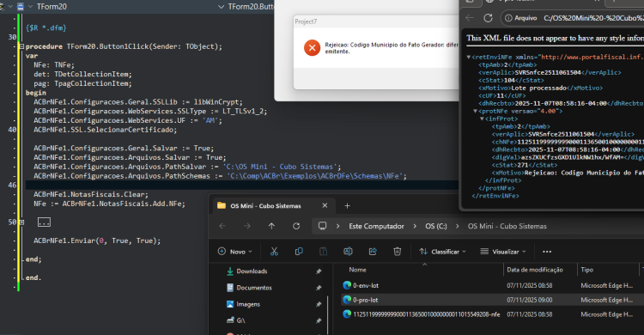Open Downloads in Explorer sidebar

(252, 271)
